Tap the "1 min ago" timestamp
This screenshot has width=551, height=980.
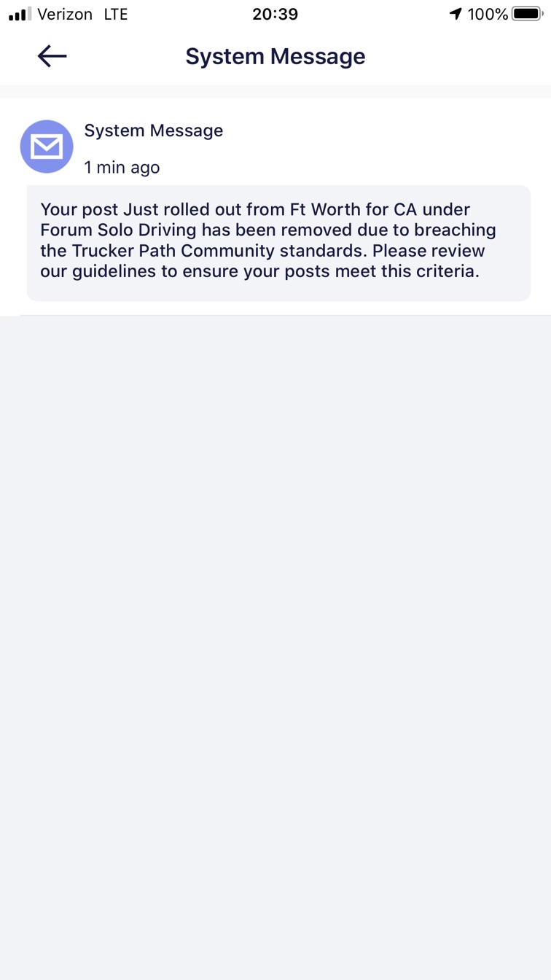click(x=122, y=168)
